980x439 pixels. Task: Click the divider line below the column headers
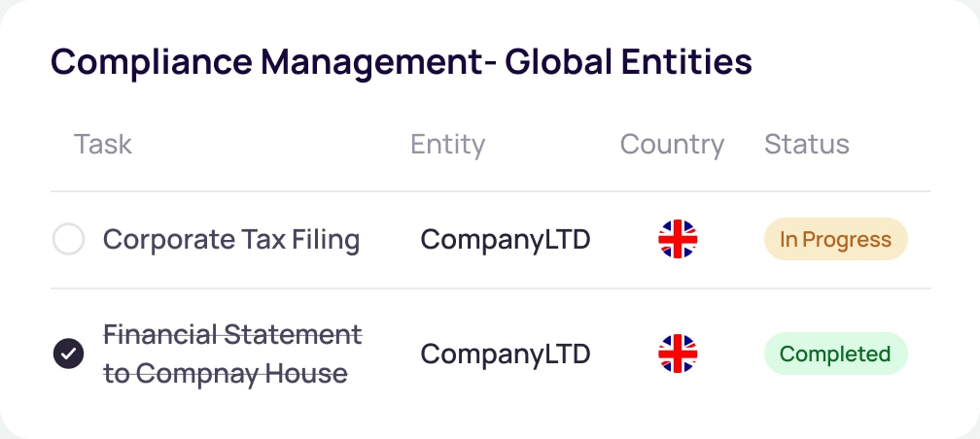click(491, 191)
